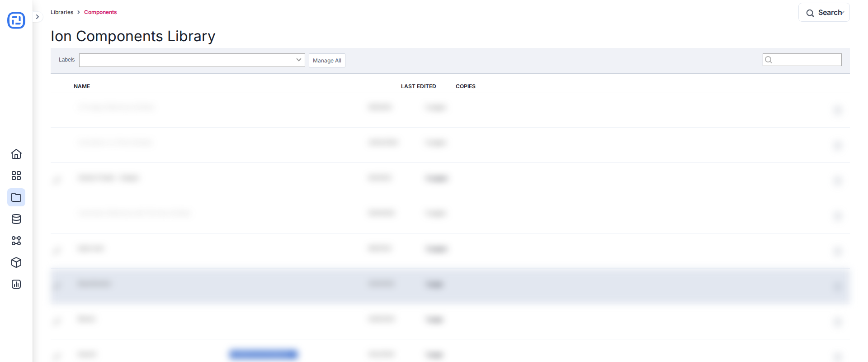
Task: Open the cube package sidebar icon
Action: click(x=16, y=262)
